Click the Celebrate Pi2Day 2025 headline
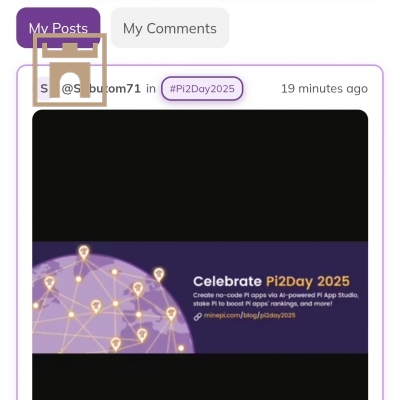 (x=271, y=281)
